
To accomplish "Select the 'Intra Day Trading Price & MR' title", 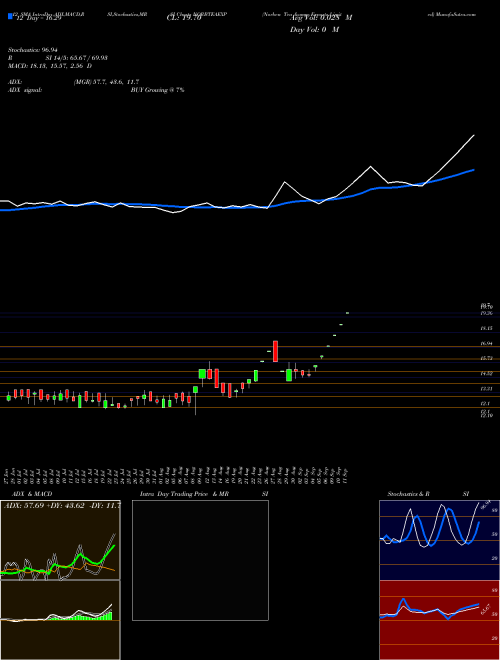I will (185, 494).
